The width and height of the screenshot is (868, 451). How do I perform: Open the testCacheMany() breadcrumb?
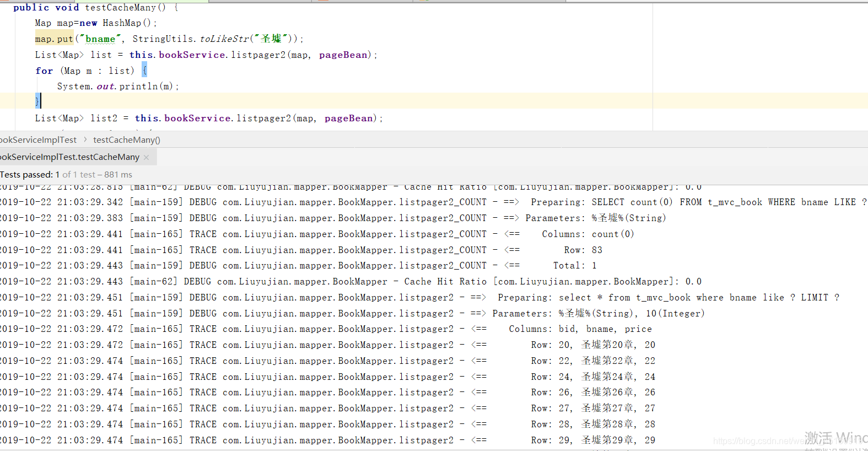(x=127, y=140)
